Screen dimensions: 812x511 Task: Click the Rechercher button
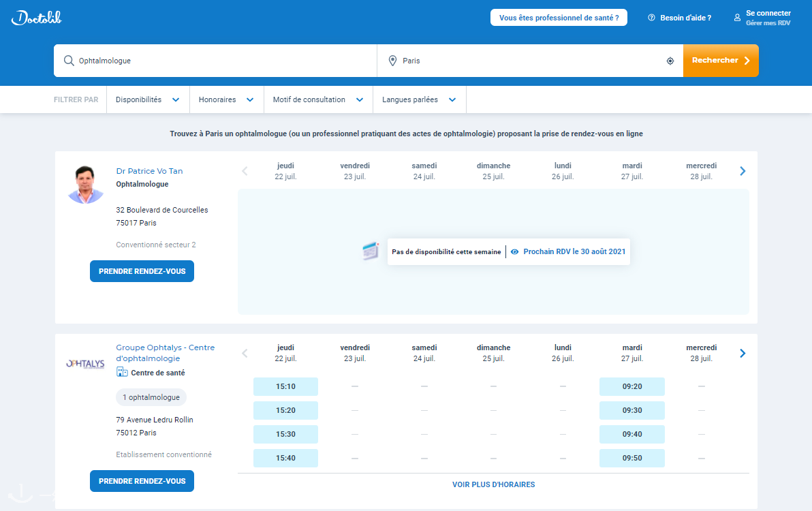(x=721, y=61)
